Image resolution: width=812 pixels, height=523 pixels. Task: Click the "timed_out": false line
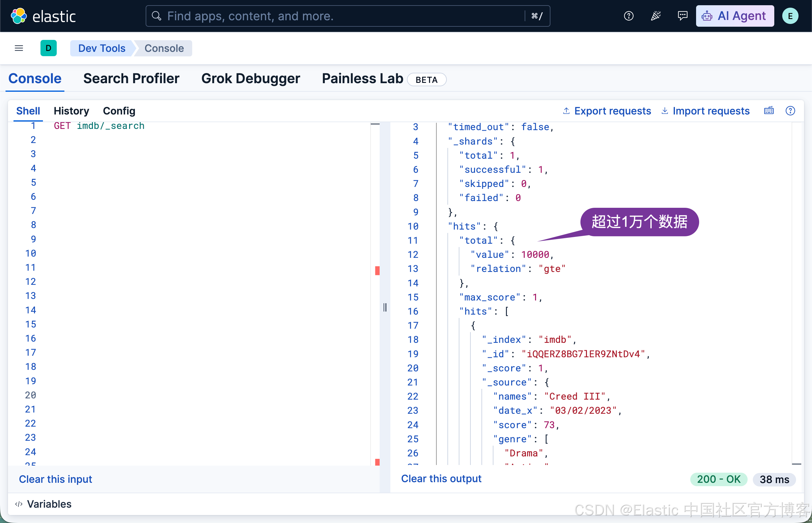(501, 127)
